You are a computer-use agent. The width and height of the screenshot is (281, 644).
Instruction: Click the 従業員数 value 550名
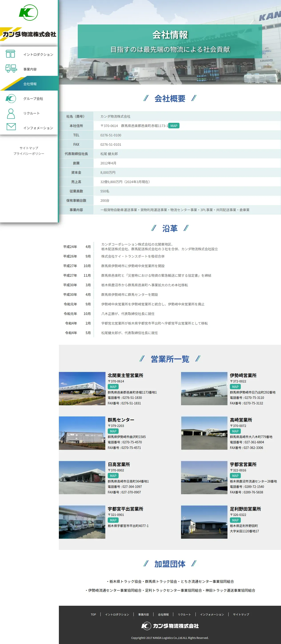coord(105,191)
